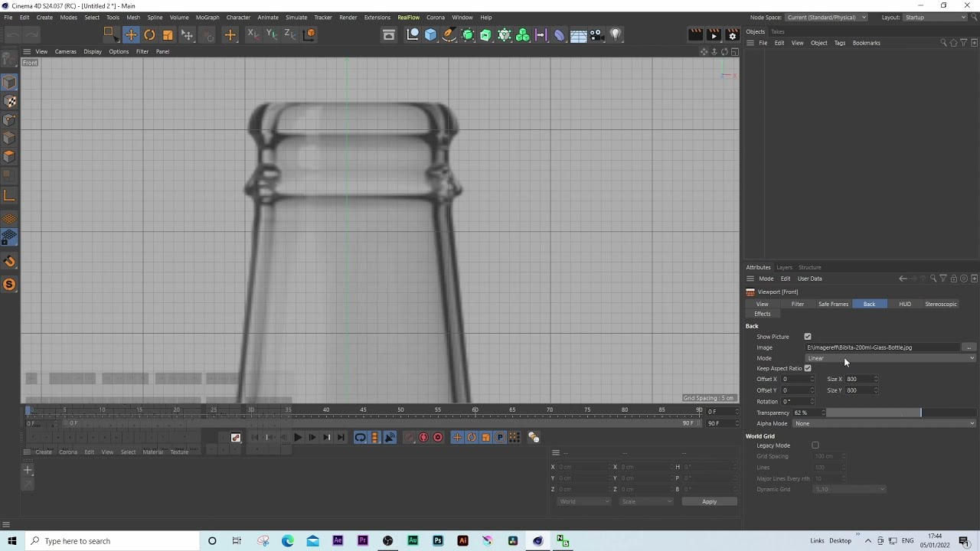Open material manager Create menu
980x551 pixels.
(x=44, y=452)
